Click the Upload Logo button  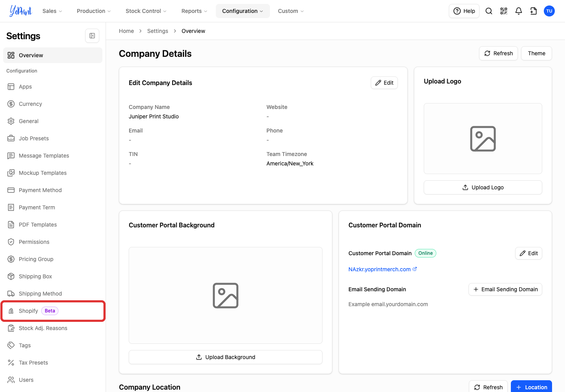tap(483, 187)
